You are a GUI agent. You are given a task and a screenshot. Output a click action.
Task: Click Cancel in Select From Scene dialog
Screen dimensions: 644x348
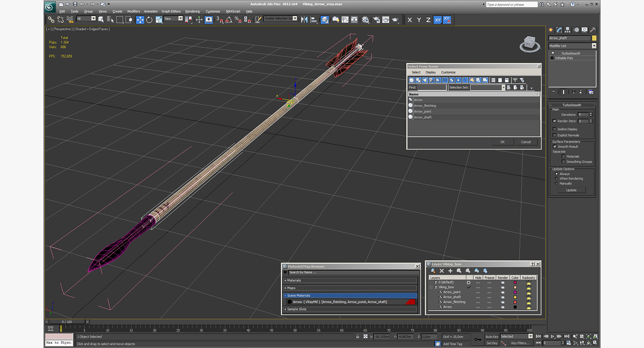(x=526, y=142)
